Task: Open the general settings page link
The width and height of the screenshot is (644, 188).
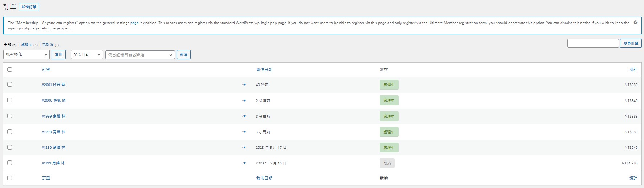Action: (134, 23)
